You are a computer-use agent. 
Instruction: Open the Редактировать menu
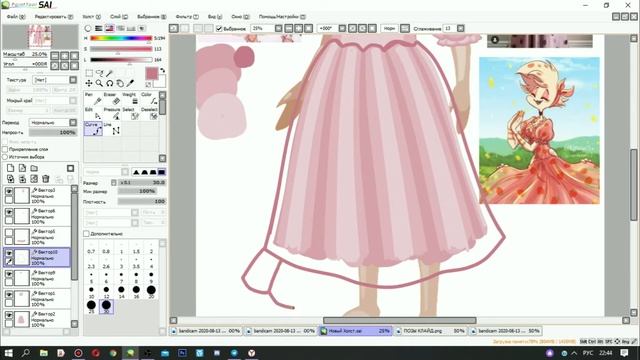(54, 17)
